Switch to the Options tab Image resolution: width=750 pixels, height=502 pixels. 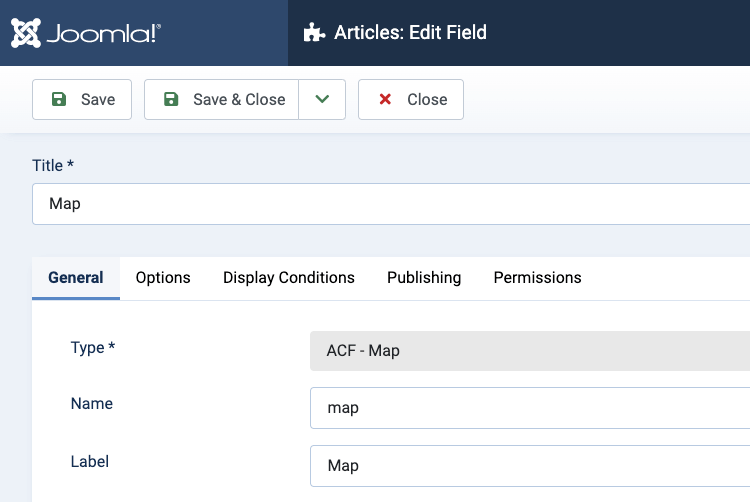pos(163,278)
